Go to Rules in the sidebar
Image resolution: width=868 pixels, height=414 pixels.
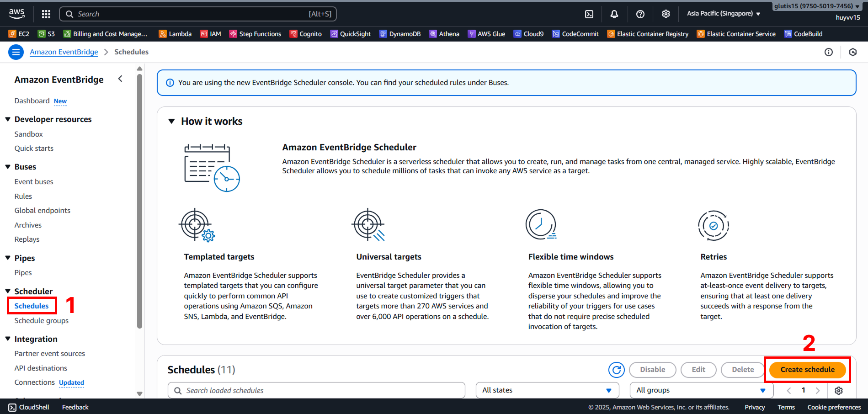click(23, 196)
